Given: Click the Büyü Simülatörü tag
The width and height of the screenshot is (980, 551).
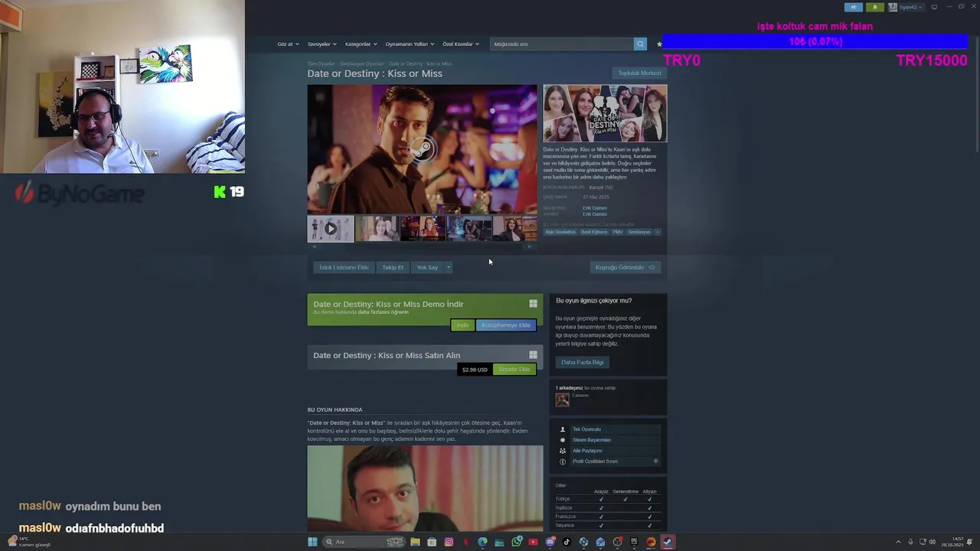Looking at the screenshot, I should coord(560,232).
